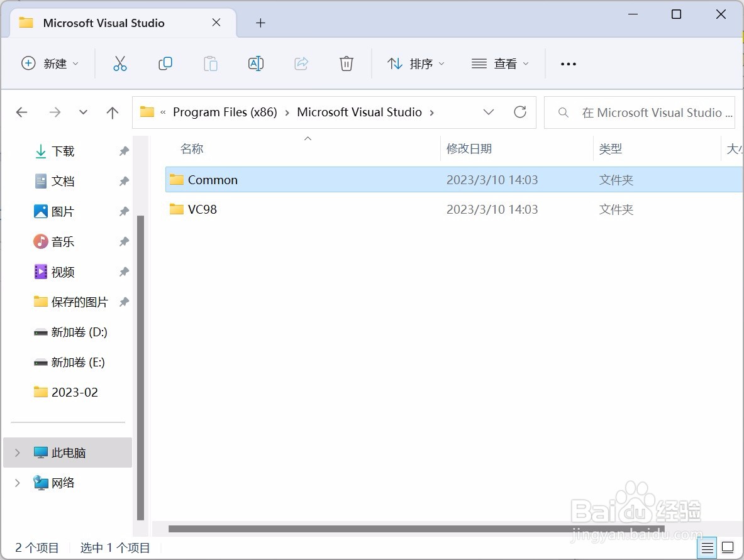
Task: Switch to details view in status bar
Action: (707, 547)
